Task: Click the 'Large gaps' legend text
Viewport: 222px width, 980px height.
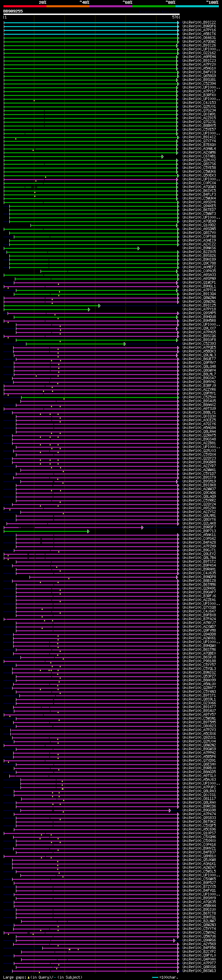Action: pyautogui.click(x=15, y=977)
